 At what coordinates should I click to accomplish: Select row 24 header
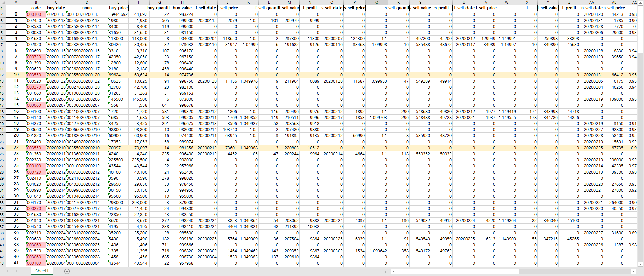(x=3, y=148)
